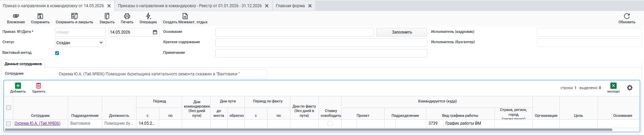
Task: Click Сохранить и закрыть toolbar icon
Action: pyautogui.click(x=74, y=16)
